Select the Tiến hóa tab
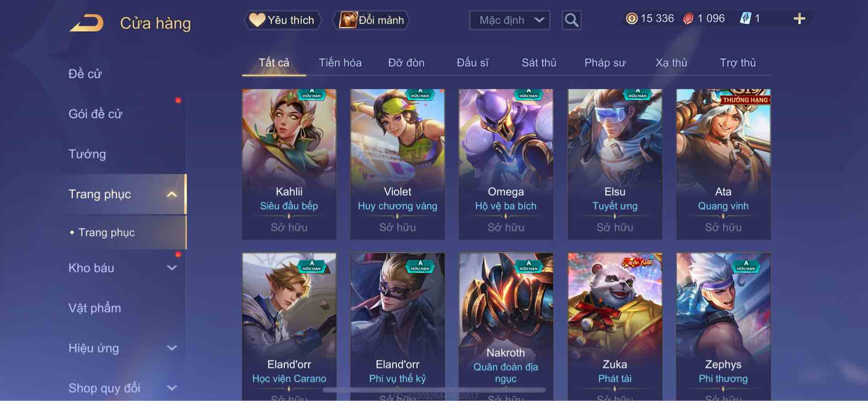This screenshot has height=401, width=868. (340, 63)
